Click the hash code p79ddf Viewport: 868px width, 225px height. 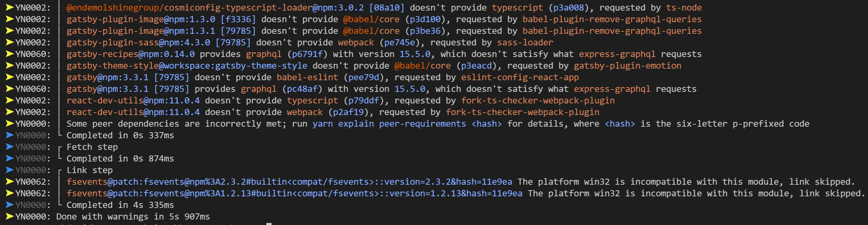[364, 100]
